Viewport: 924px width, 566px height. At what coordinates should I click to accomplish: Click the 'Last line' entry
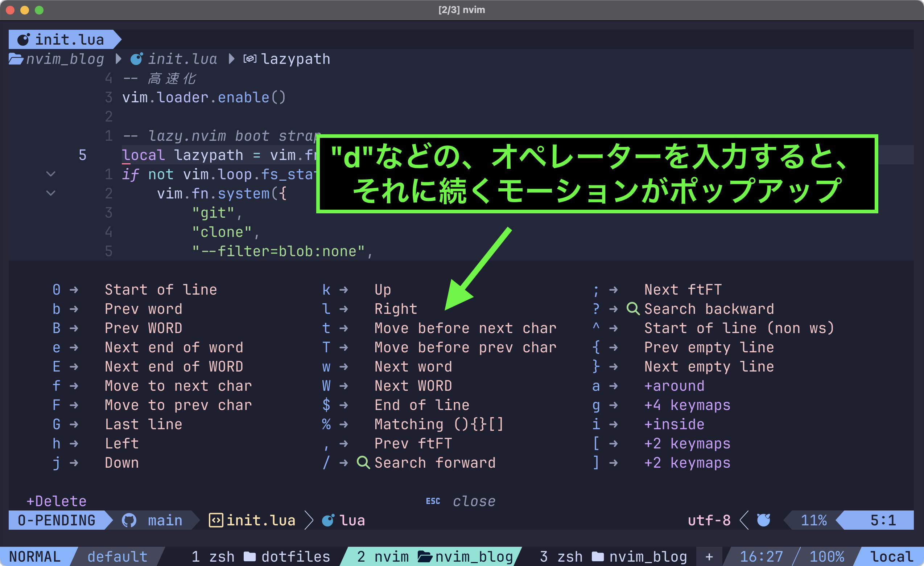click(x=144, y=424)
